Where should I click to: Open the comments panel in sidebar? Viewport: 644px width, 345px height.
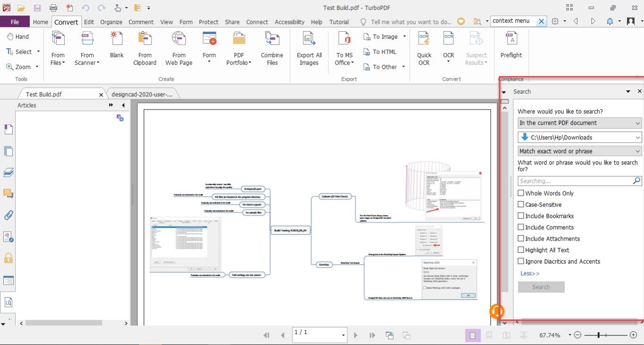point(8,193)
